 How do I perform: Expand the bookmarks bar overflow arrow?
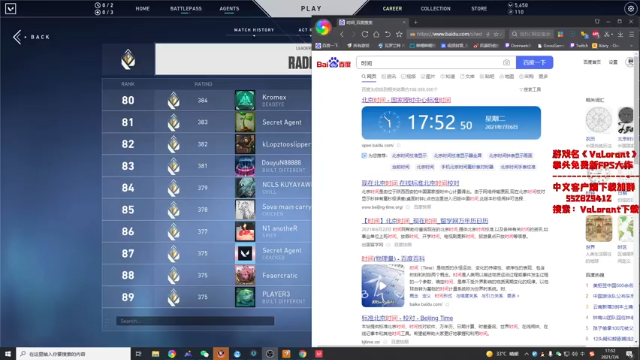[631, 46]
